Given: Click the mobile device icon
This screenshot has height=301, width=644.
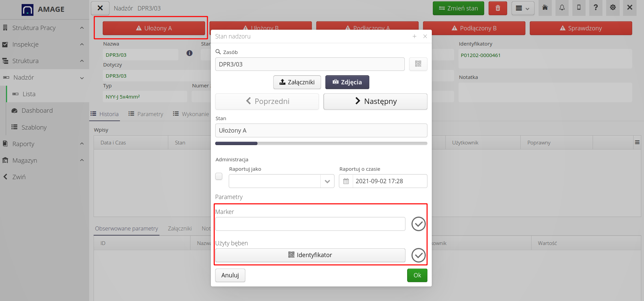Looking at the screenshot, I should pos(579,8).
